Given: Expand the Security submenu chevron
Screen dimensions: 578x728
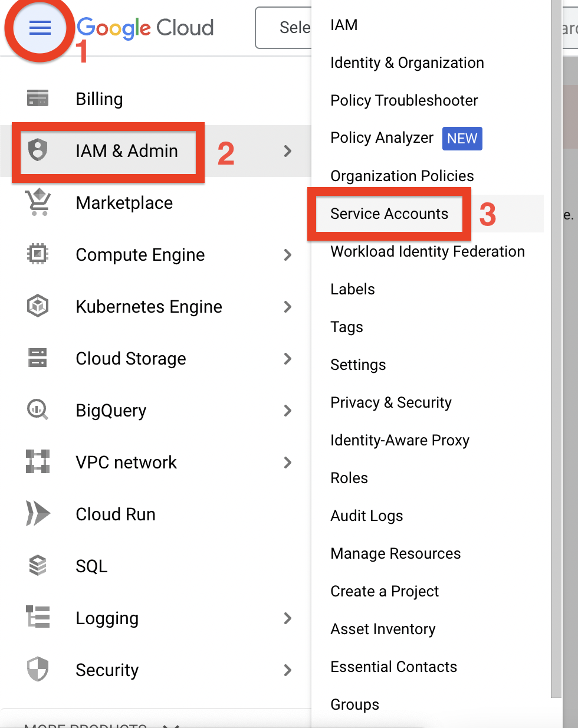Looking at the screenshot, I should tap(288, 670).
